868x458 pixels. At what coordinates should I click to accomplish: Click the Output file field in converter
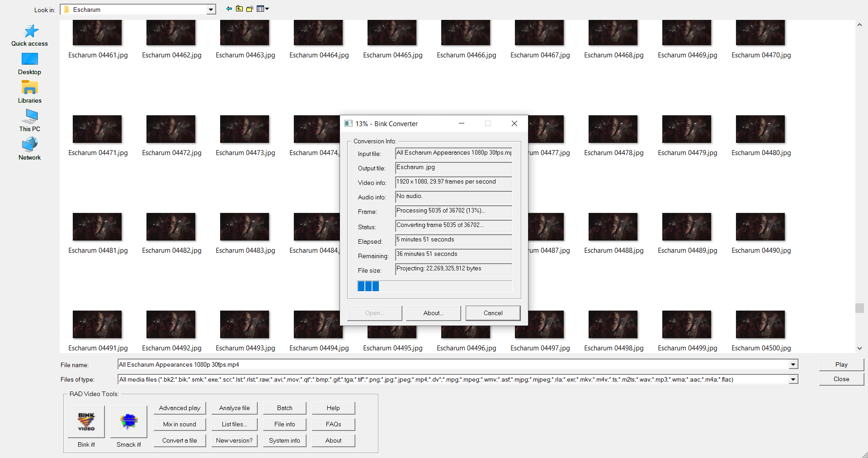453,168
